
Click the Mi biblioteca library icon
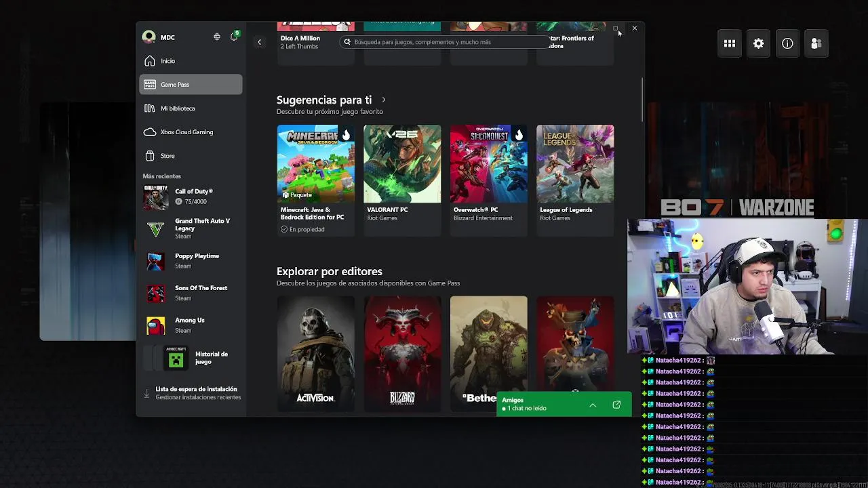click(x=150, y=108)
